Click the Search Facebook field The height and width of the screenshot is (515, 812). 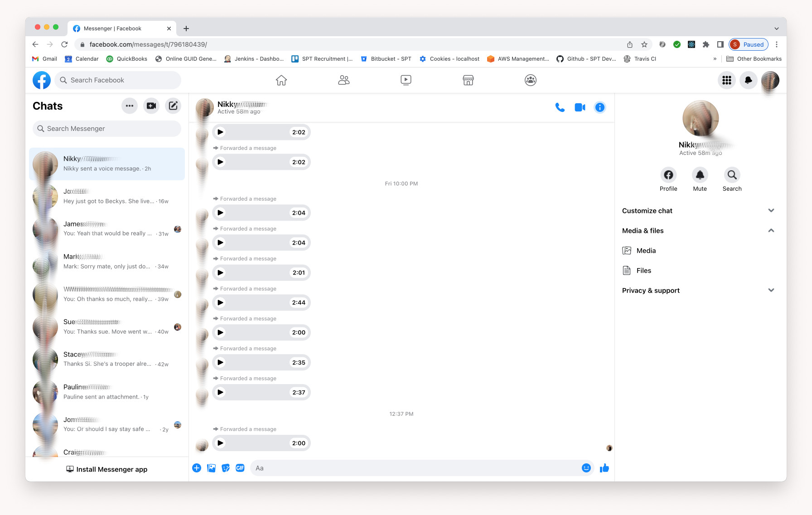coord(118,80)
